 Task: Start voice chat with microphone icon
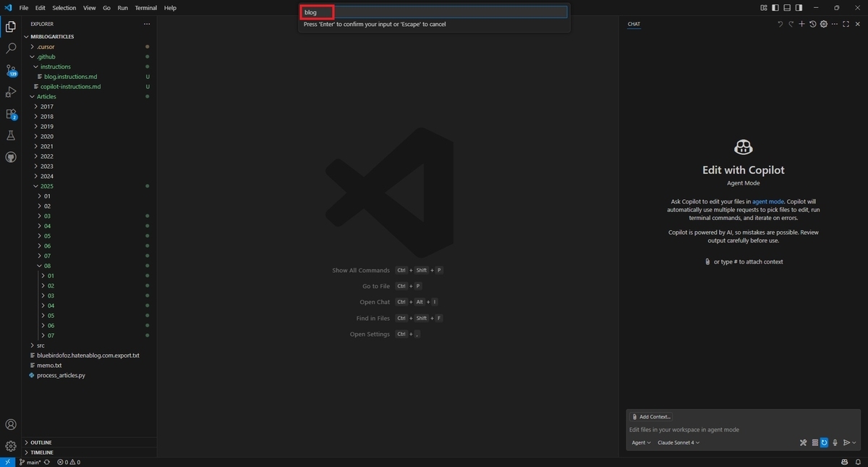[835, 442]
